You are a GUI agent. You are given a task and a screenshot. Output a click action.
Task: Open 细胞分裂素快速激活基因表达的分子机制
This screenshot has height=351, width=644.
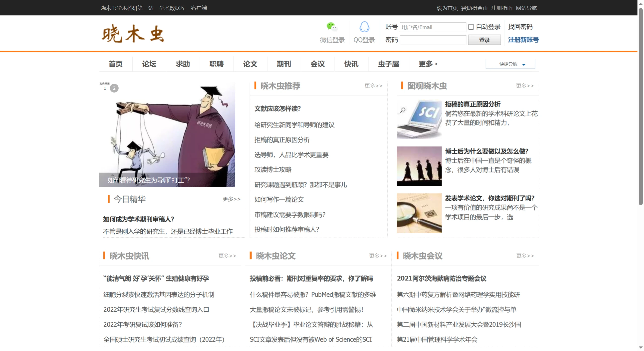(159, 295)
